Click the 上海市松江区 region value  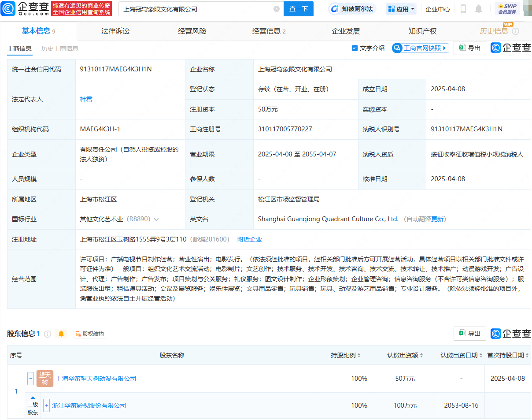point(98,199)
